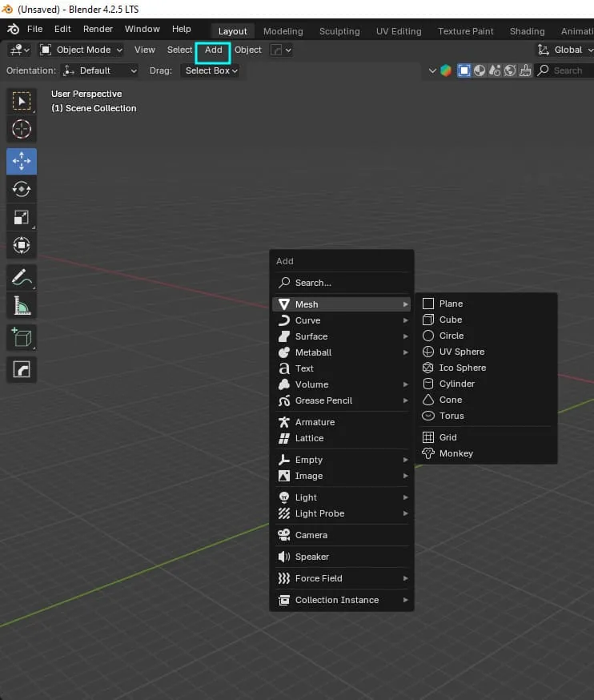The width and height of the screenshot is (594, 700).
Task: Open the viewport View menu
Action: pyautogui.click(x=145, y=50)
